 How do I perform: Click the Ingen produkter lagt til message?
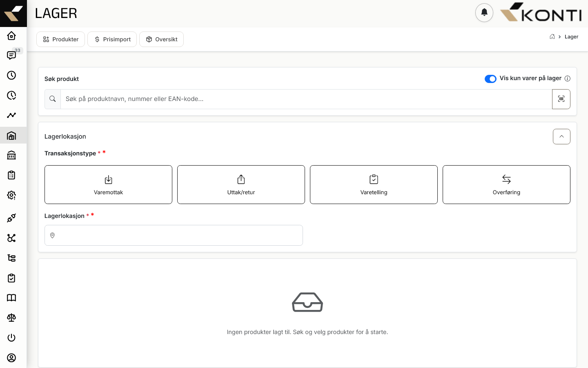[x=307, y=332]
